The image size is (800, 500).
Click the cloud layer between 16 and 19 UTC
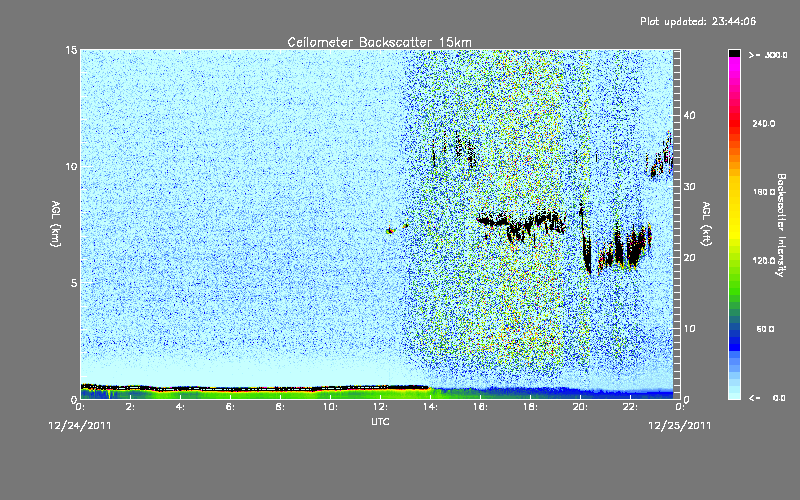tap(521, 224)
